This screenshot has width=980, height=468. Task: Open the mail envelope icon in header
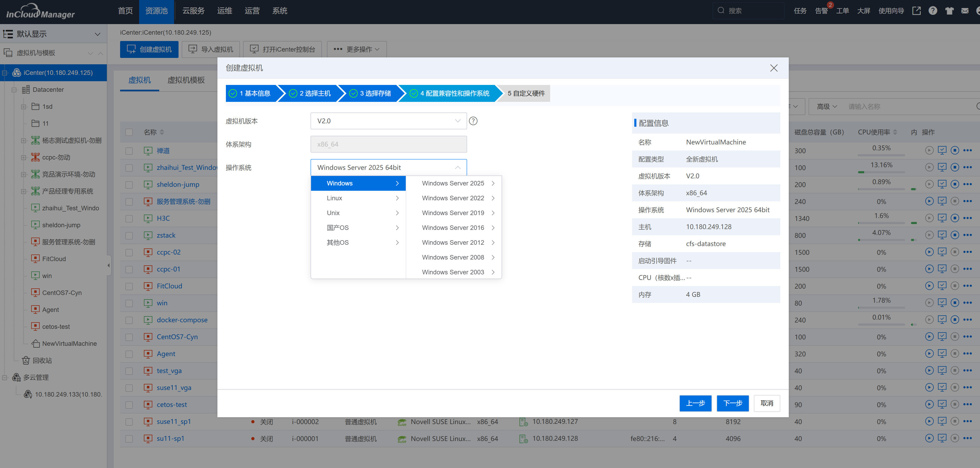click(x=964, y=11)
